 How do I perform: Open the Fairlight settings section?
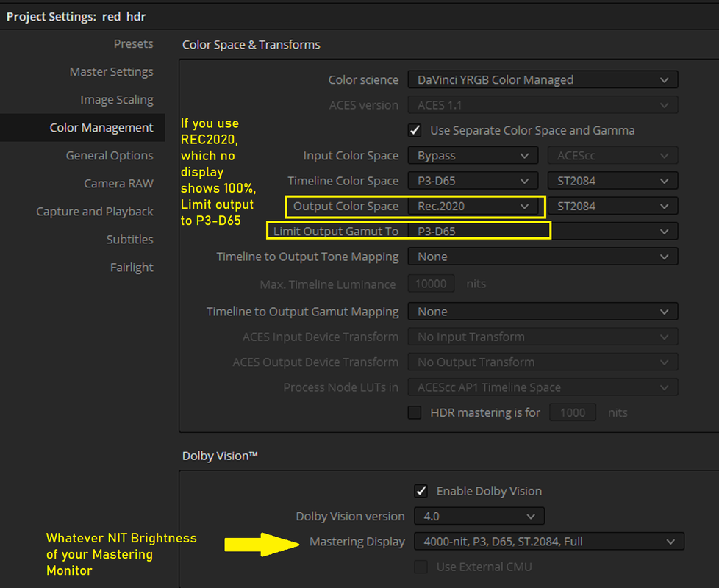(x=132, y=268)
